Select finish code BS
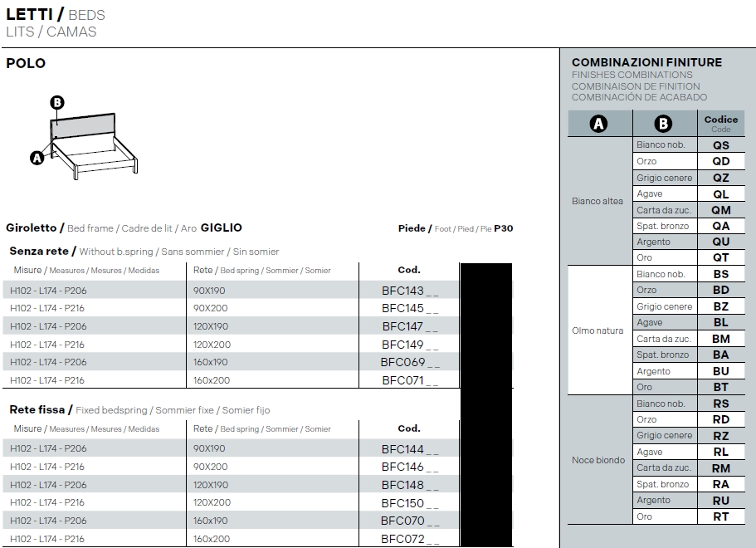The width and height of the screenshot is (756, 548). coord(721,274)
